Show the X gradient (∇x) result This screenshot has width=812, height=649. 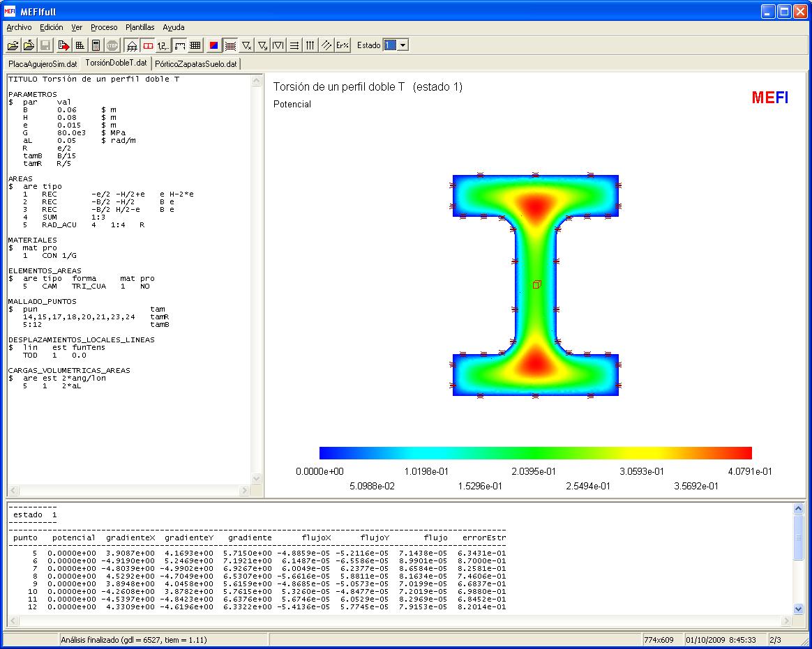tap(247, 45)
